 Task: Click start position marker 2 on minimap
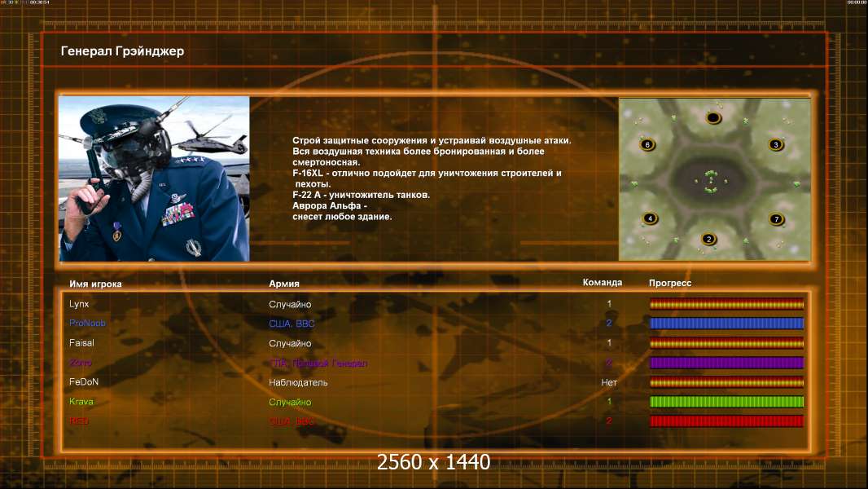708,240
